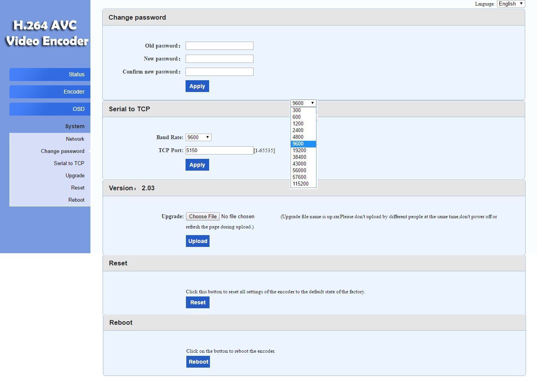
Task: Open the OSD menu item
Action: (x=50, y=109)
